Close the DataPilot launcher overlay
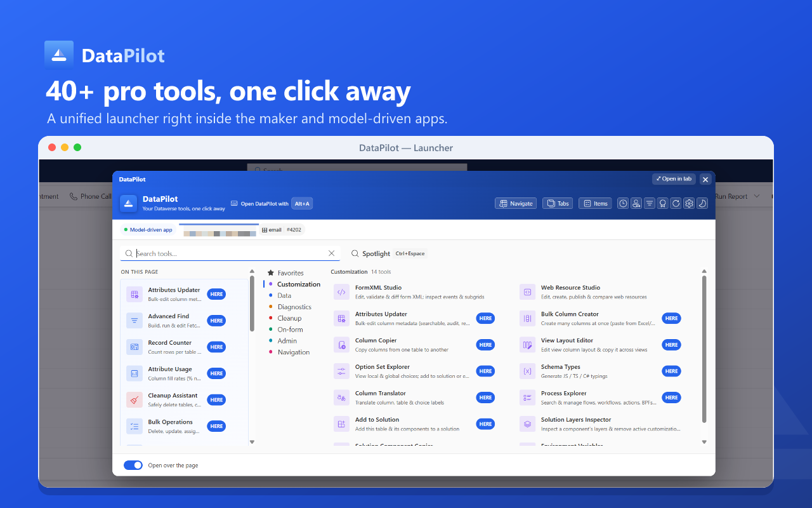 click(705, 180)
